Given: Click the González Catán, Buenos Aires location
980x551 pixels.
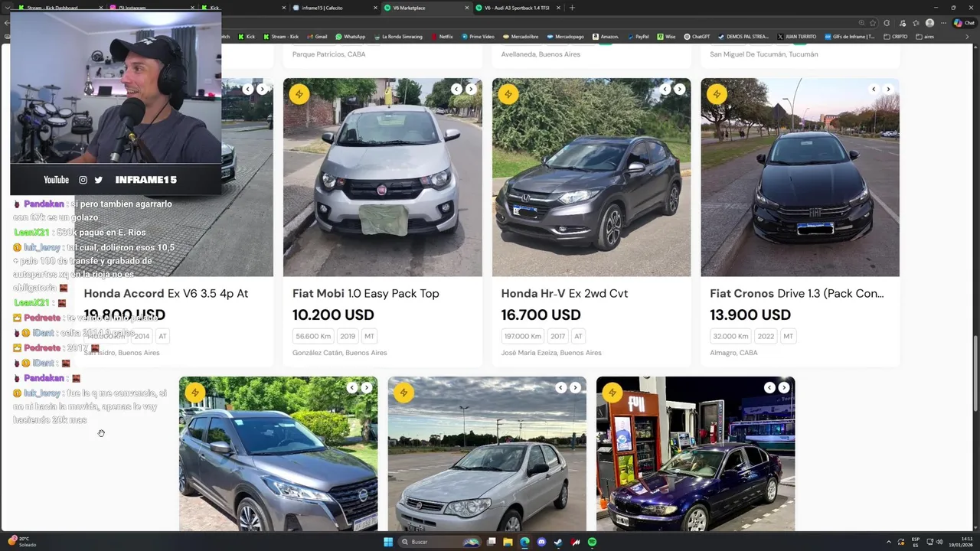Looking at the screenshot, I should [x=340, y=353].
